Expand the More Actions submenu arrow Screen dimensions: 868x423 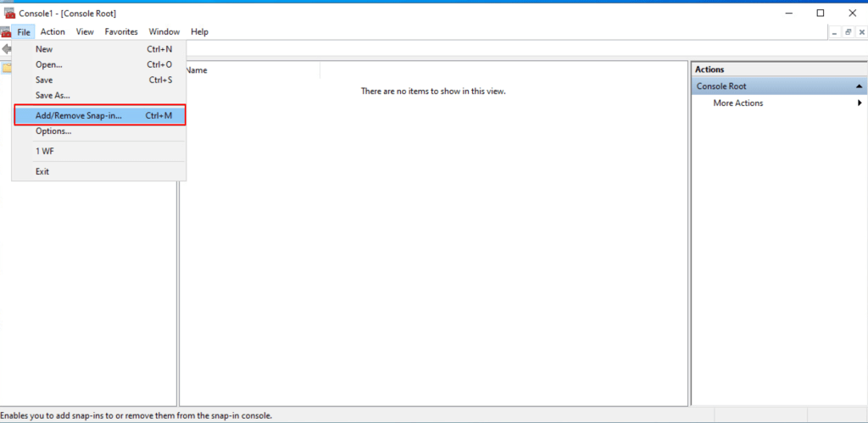(x=860, y=103)
